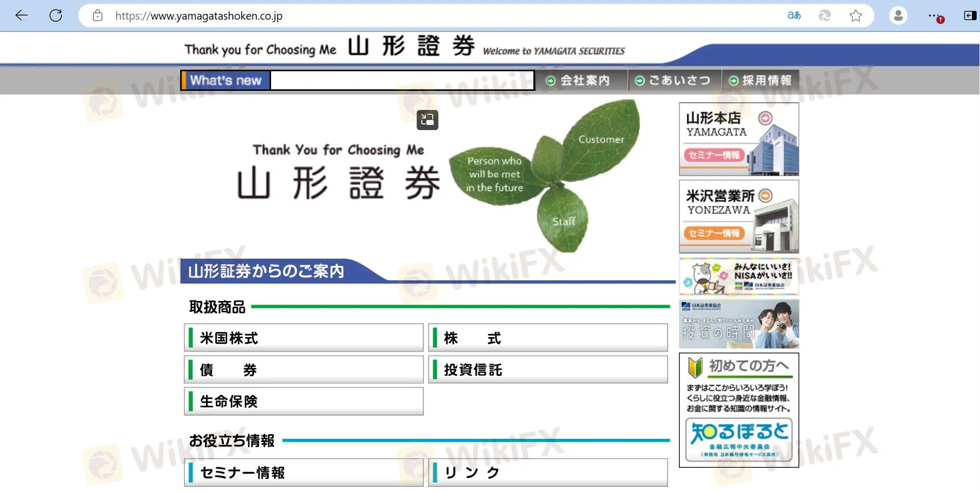Open the translate page icon
This screenshot has height=492, width=980.
pos(794,15)
